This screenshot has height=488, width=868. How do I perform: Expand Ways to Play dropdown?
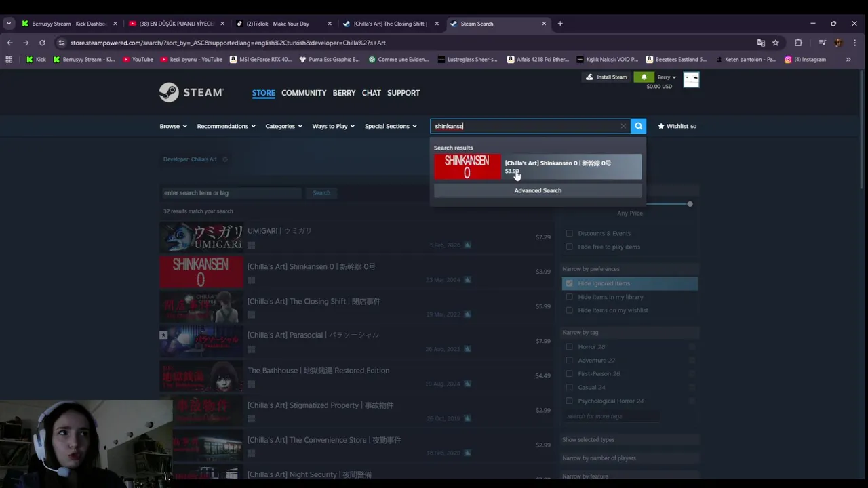coord(333,126)
